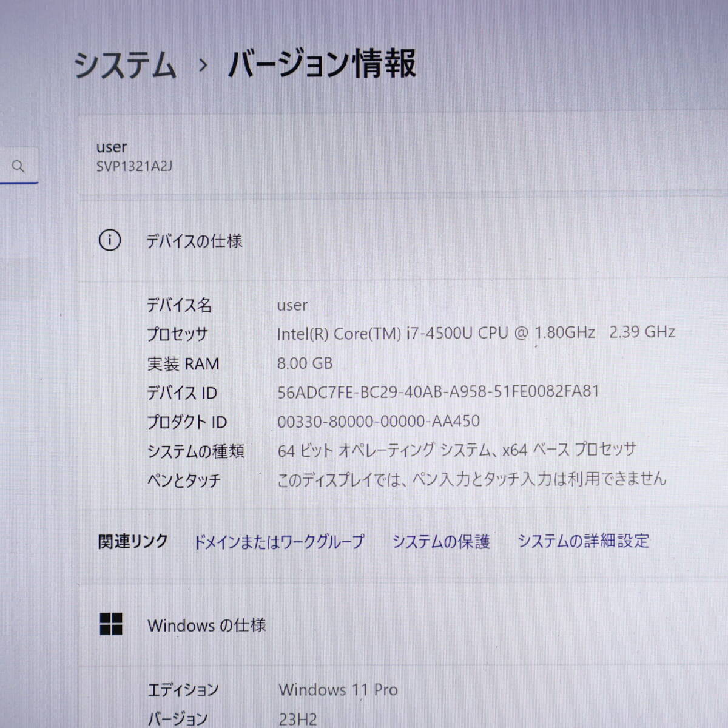Click the プロダクト ID label
The height and width of the screenshot is (728, 728).
pyautogui.click(x=187, y=422)
